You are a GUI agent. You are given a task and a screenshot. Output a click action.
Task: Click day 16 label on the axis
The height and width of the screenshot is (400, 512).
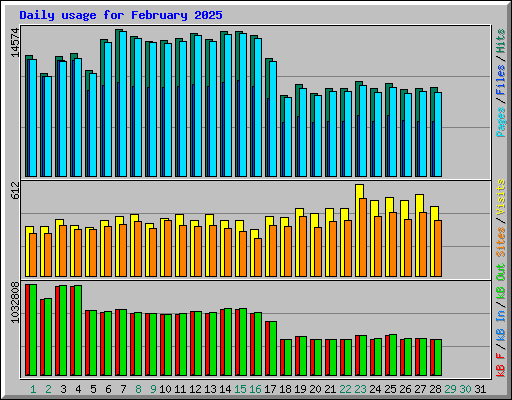(x=255, y=389)
